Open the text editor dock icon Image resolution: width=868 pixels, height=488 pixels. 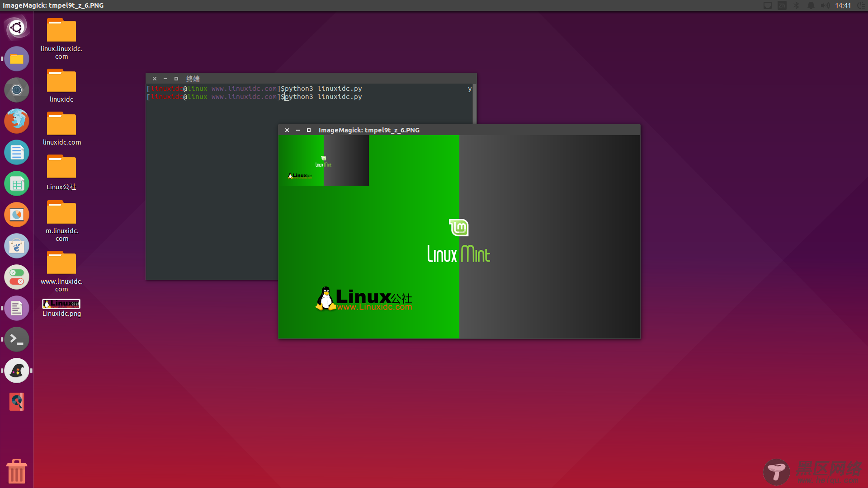17,308
